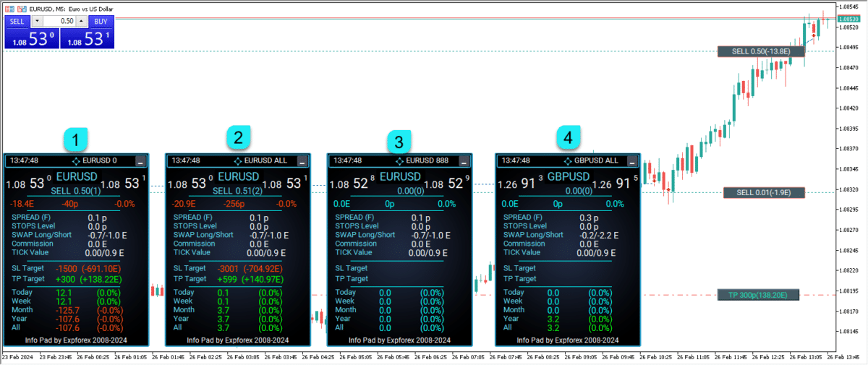The height and width of the screenshot is (365, 868).
Task: Collapse the EURUSD 888 info panel
Action: 464,161
